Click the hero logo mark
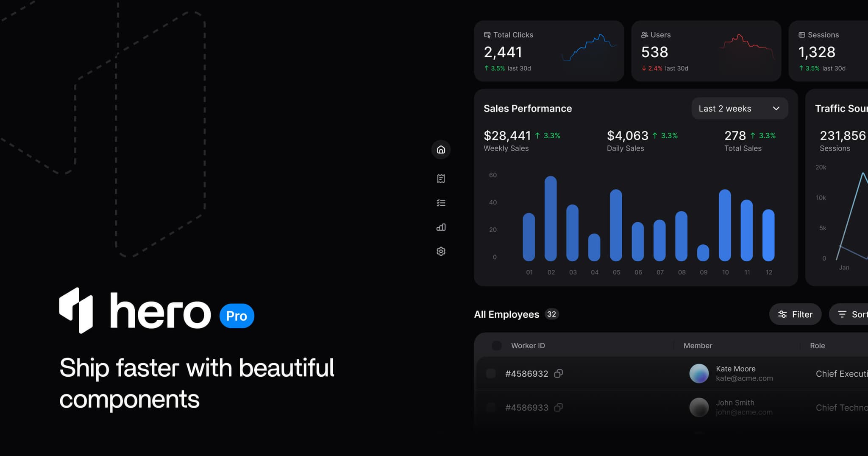 (x=76, y=311)
